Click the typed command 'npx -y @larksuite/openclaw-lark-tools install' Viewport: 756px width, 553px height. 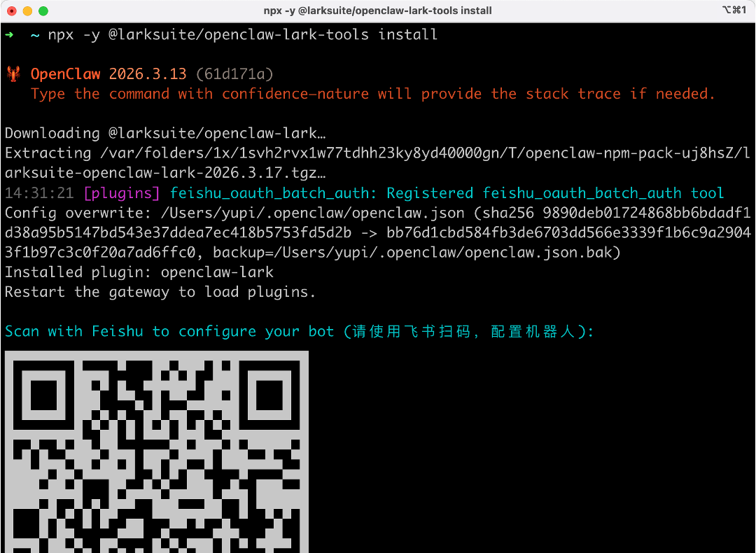click(x=243, y=35)
